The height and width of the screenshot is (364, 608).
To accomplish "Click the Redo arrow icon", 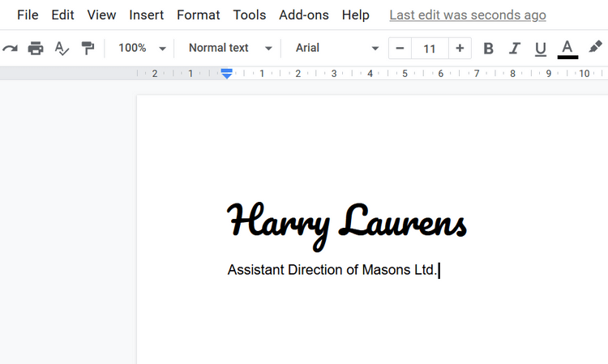I will point(10,49).
